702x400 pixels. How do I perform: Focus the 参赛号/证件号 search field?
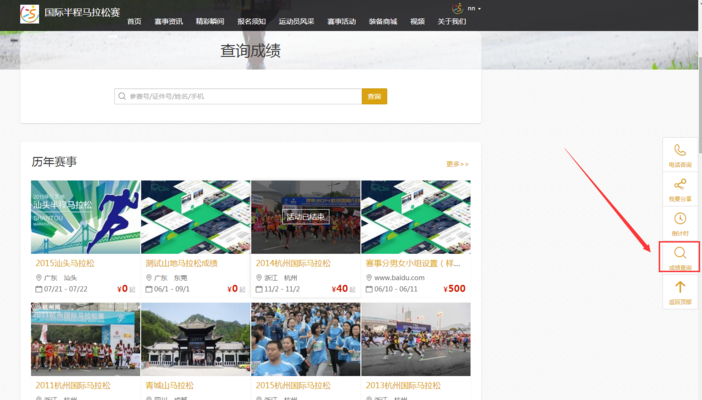238,96
